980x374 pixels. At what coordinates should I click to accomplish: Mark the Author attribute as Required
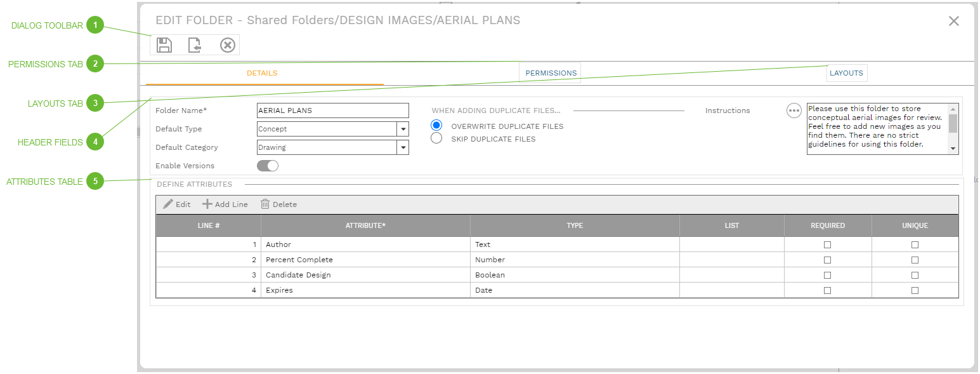(x=827, y=244)
